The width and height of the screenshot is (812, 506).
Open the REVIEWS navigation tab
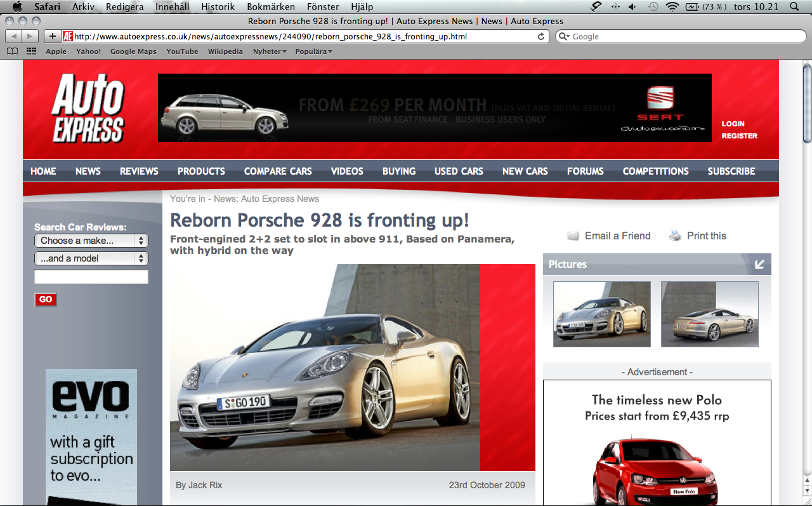point(139,171)
